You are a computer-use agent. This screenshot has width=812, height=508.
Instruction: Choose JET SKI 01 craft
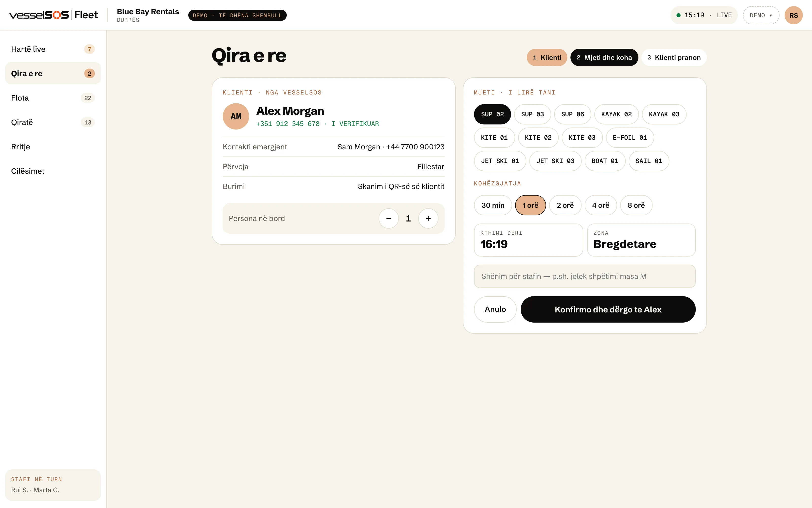500,161
